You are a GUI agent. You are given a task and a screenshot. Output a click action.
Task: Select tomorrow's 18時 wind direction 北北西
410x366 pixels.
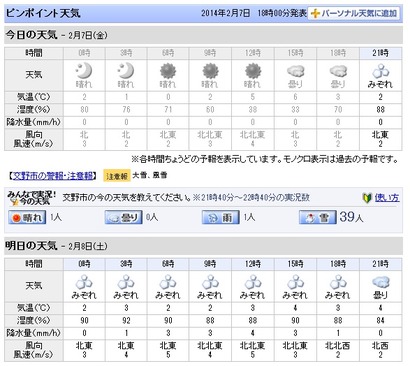[338, 346]
